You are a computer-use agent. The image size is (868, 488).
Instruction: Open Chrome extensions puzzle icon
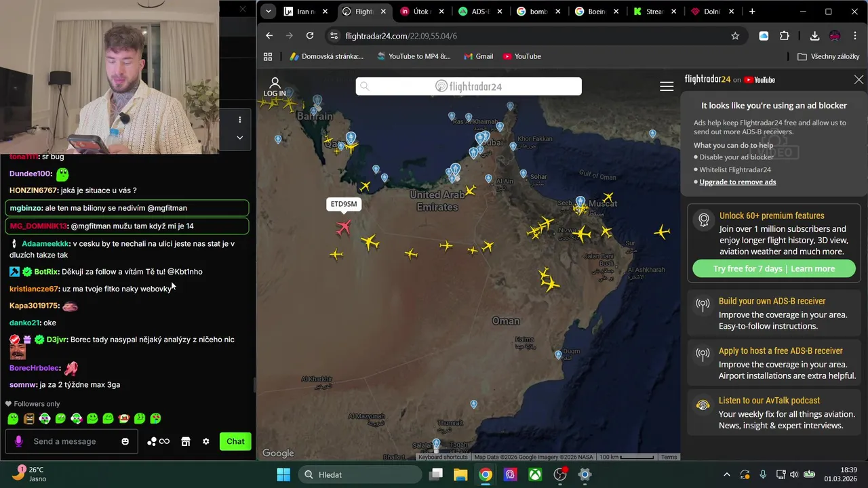pyautogui.click(x=785, y=36)
